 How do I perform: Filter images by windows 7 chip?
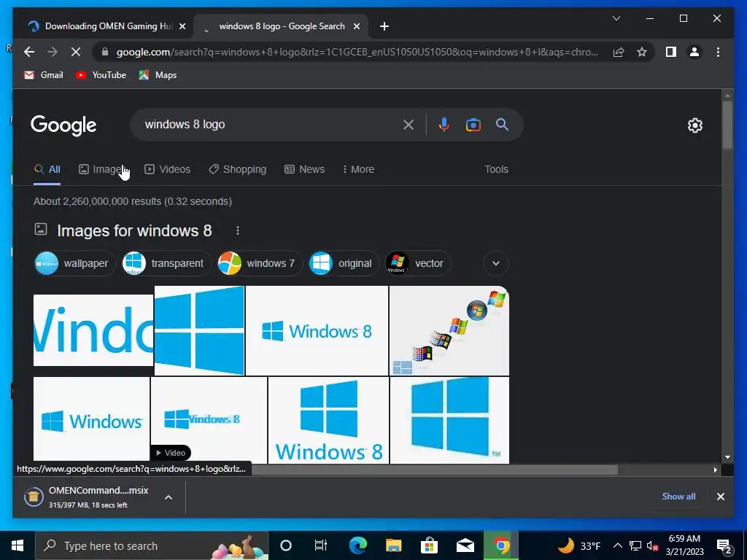pos(260,263)
